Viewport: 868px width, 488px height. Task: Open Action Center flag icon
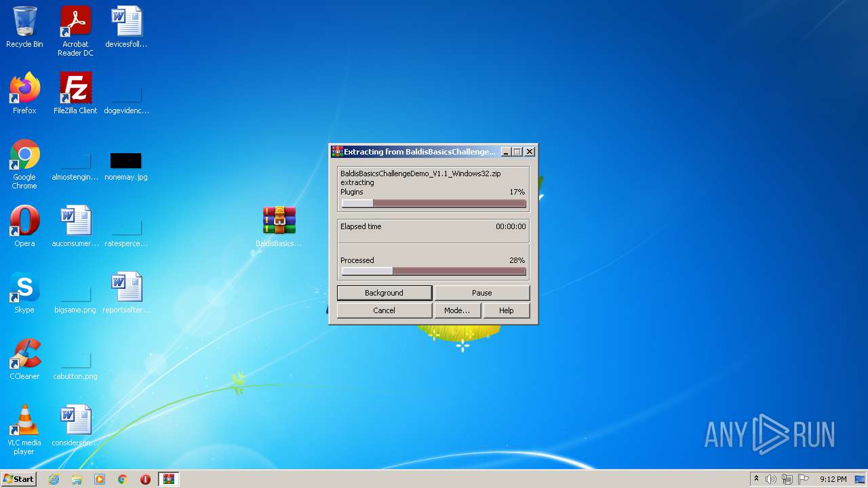click(x=804, y=479)
